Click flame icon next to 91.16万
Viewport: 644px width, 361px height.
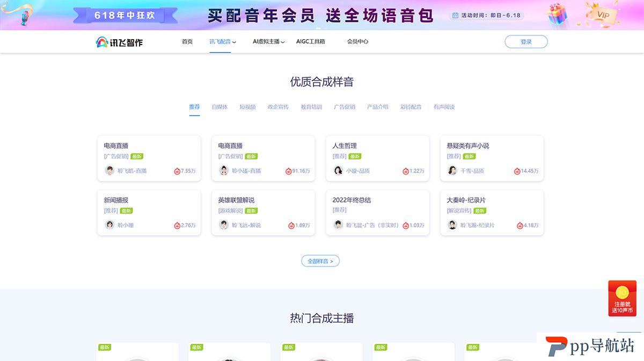(x=288, y=171)
